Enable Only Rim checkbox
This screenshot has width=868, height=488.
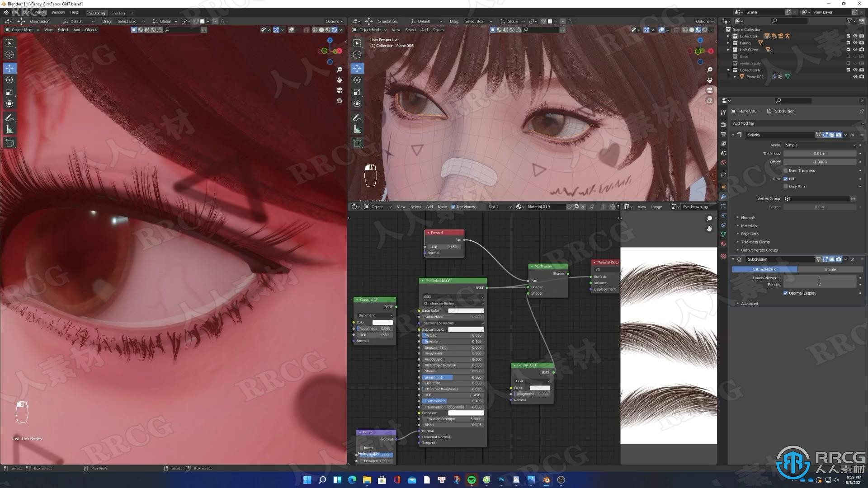(x=786, y=187)
